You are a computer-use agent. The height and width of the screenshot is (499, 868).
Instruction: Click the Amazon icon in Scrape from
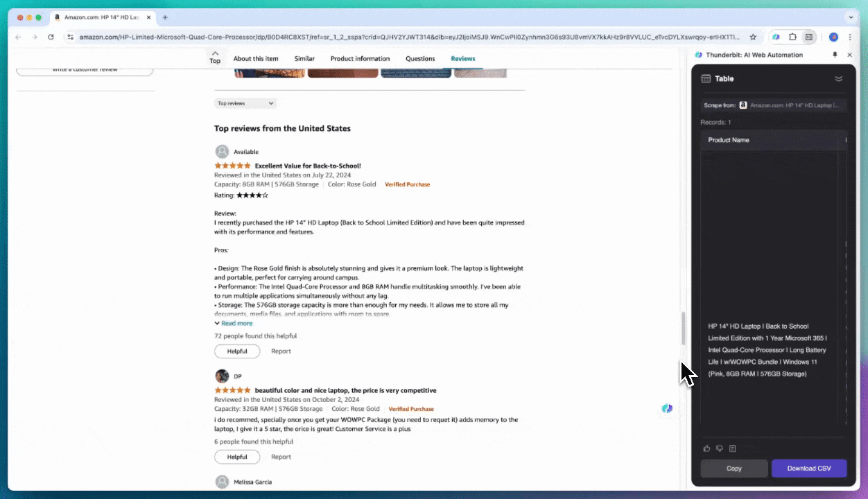[x=743, y=105]
